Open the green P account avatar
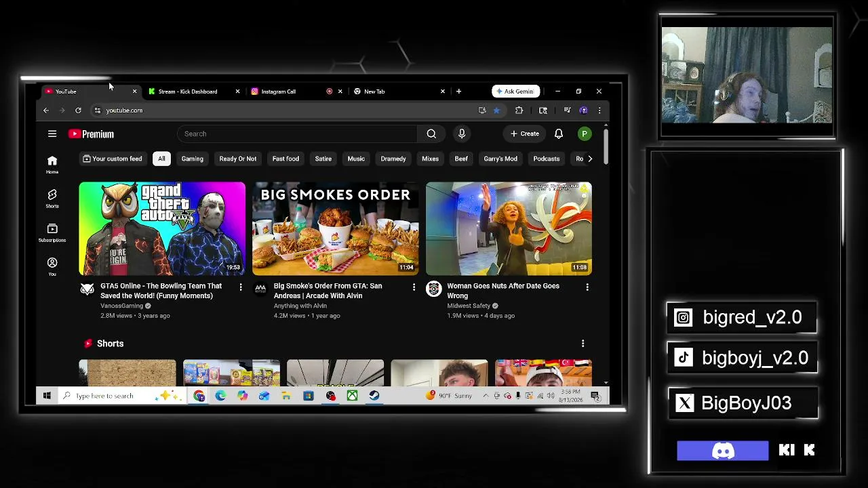868x488 pixels. [584, 134]
